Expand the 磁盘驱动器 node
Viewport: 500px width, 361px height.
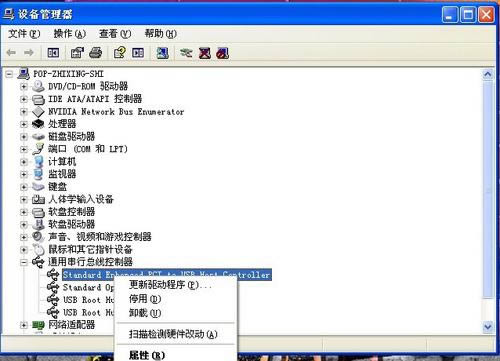pos(23,137)
